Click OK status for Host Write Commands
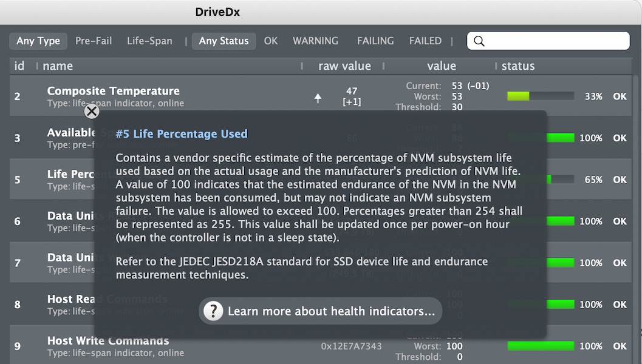Screen dimensions: 642x364 coord(620,346)
